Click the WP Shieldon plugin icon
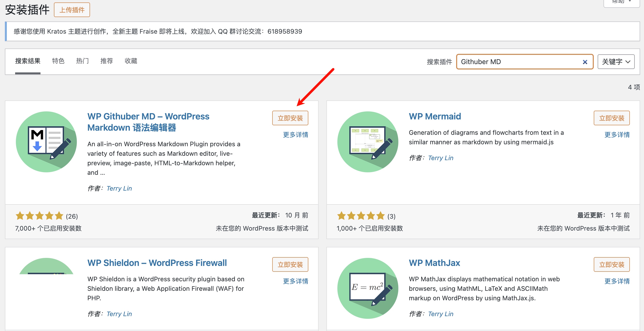Screen dimensions: 644x331 [46, 267]
